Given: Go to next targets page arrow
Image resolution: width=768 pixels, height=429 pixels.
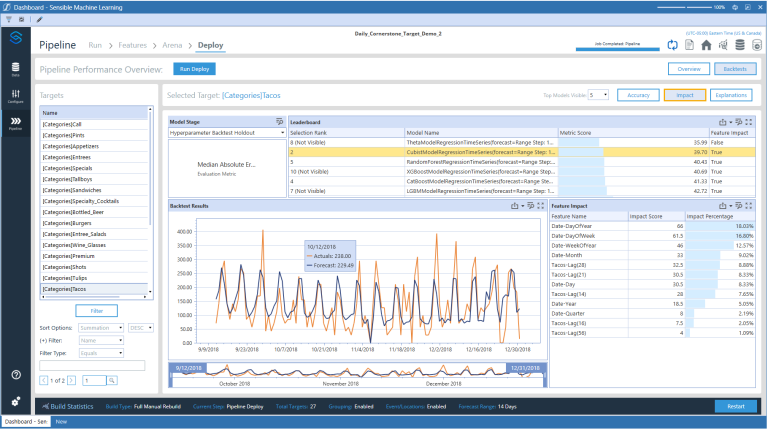Looking at the screenshot, I should click(72, 380).
